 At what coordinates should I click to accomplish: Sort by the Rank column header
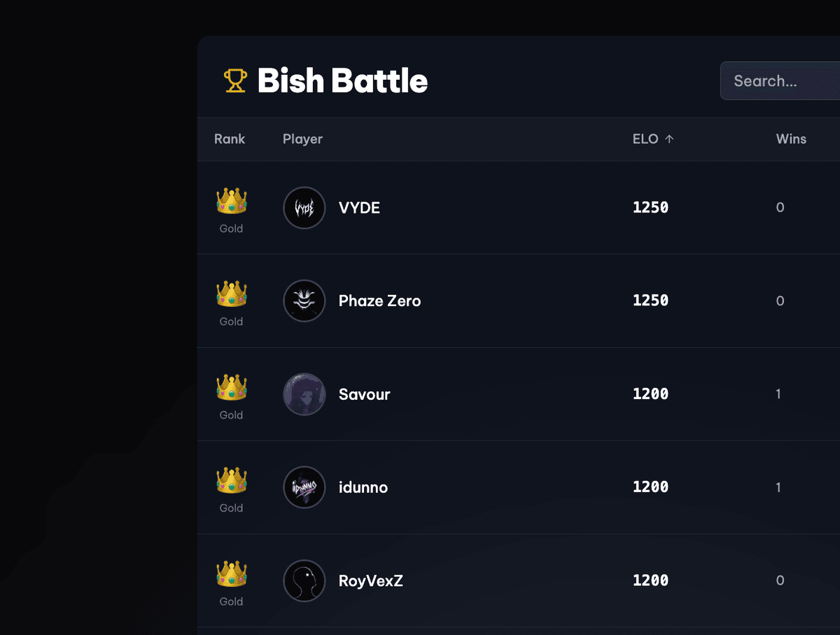pyautogui.click(x=230, y=139)
